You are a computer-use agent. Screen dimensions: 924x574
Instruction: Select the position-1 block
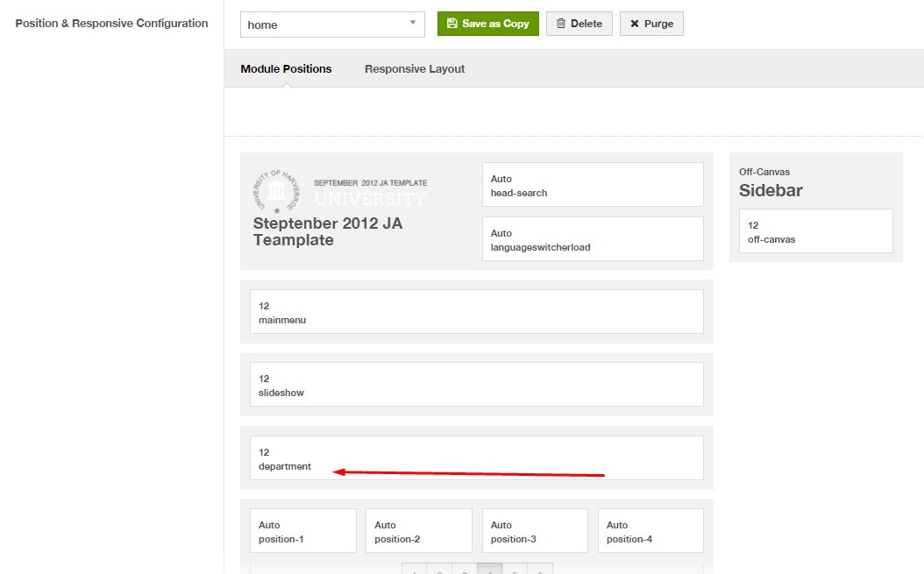[303, 531]
